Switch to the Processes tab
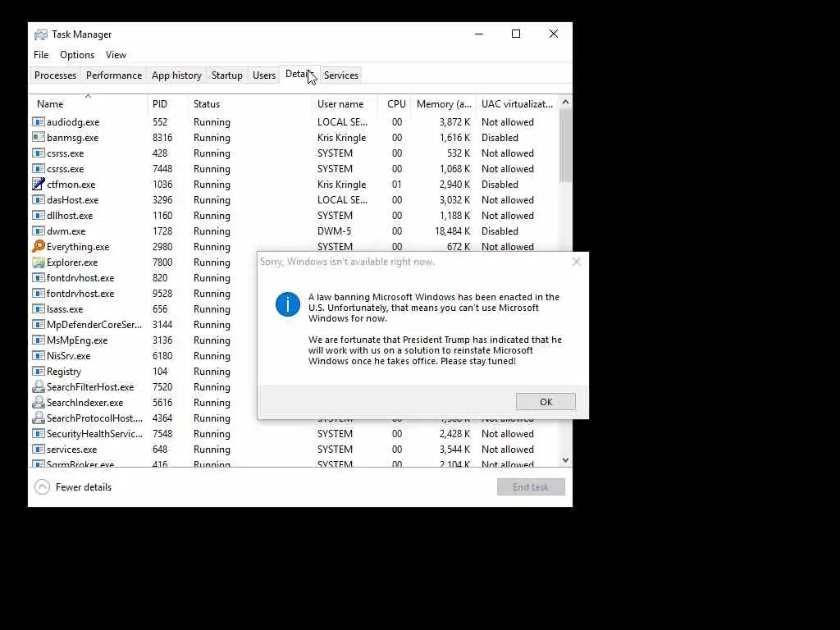 (x=55, y=75)
